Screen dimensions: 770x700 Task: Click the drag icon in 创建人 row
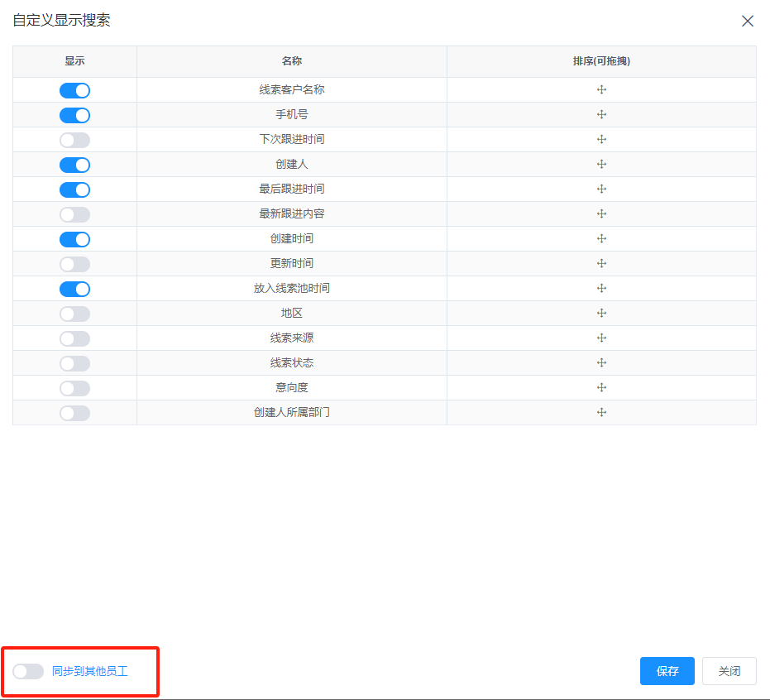601,165
